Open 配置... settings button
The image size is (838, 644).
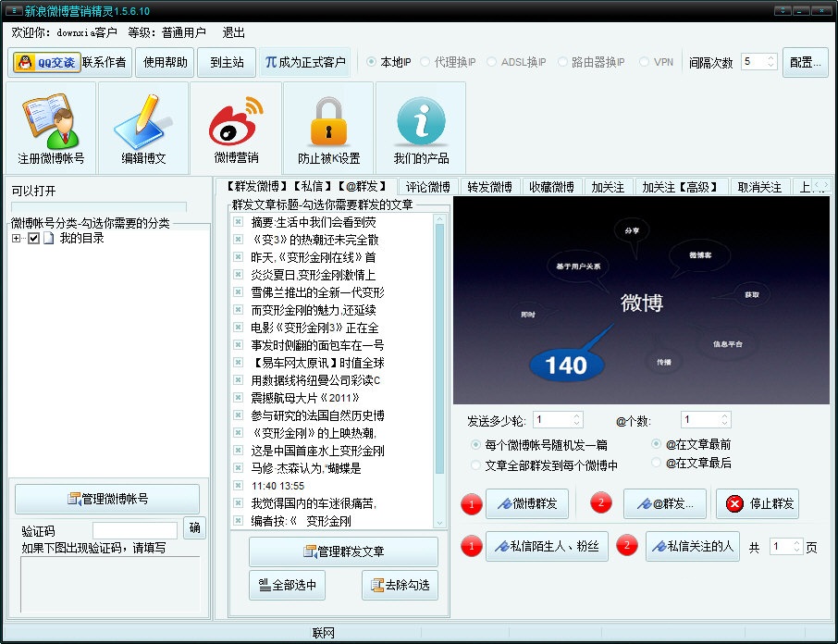pyautogui.click(x=806, y=63)
